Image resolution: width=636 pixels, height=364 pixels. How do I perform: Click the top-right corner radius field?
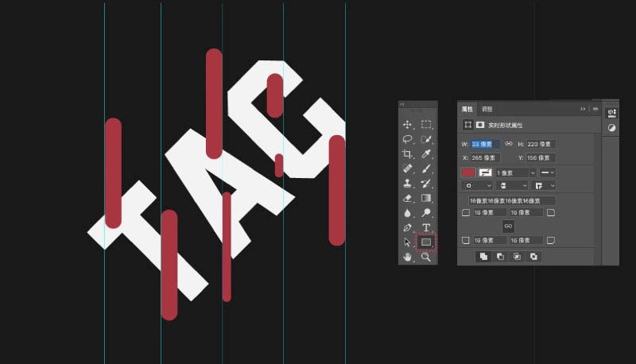click(526, 213)
